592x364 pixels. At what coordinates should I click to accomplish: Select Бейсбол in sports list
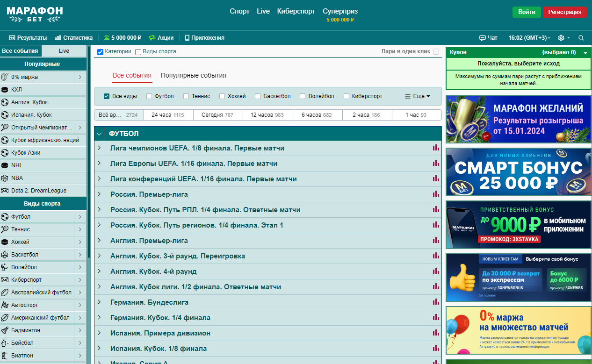click(x=37, y=343)
